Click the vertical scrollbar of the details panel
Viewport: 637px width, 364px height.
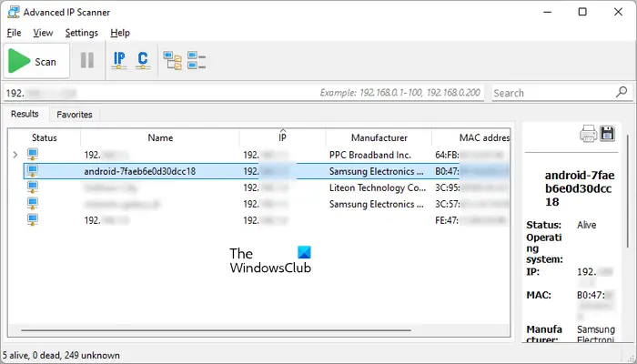click(x=628, y=191)
